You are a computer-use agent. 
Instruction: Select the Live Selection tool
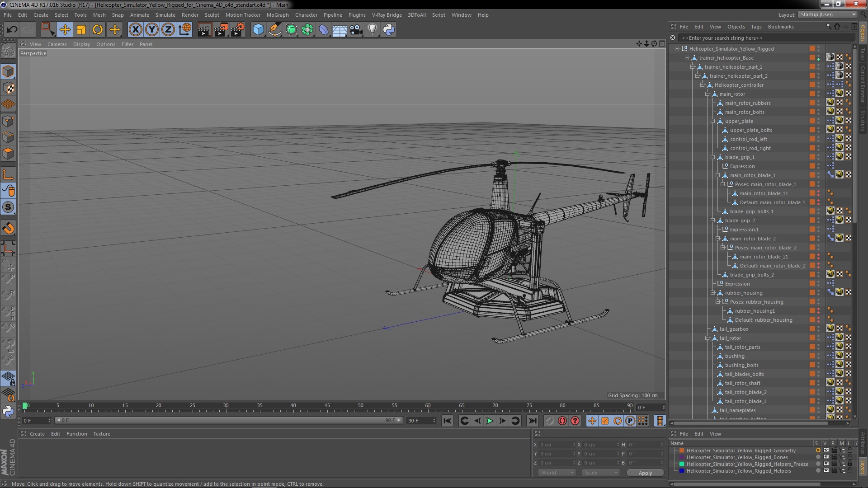48,30
